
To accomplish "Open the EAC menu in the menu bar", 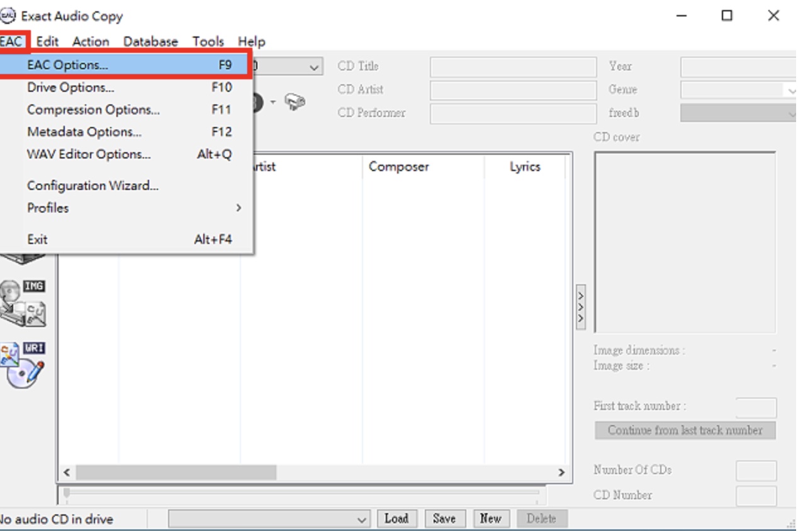I will click(x=11, y=42).
